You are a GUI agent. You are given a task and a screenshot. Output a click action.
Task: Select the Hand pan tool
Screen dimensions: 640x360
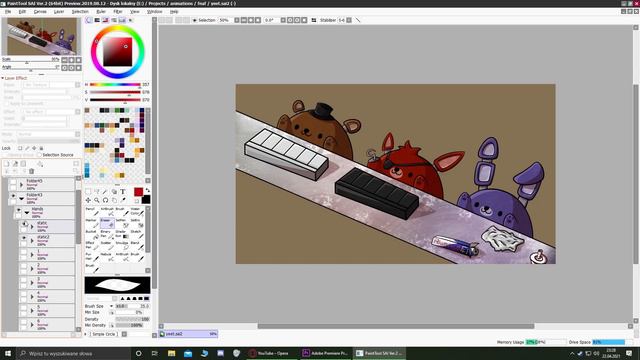114,200
